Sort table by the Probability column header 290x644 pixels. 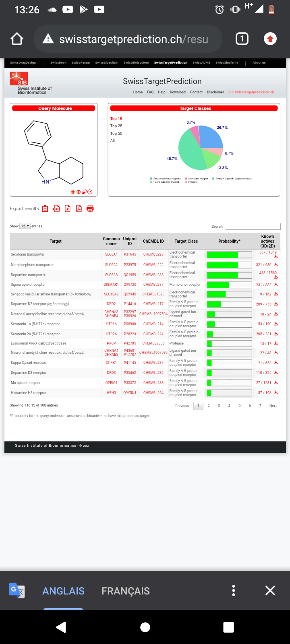pos(229,241)
